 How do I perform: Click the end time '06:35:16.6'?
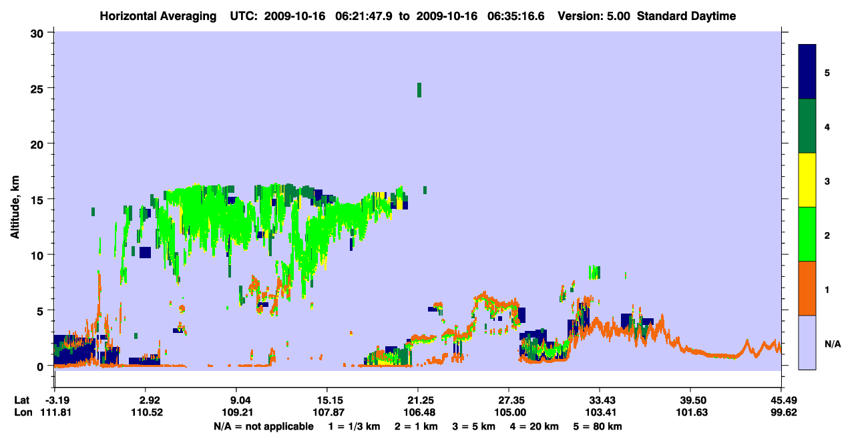tap(517, 16)
